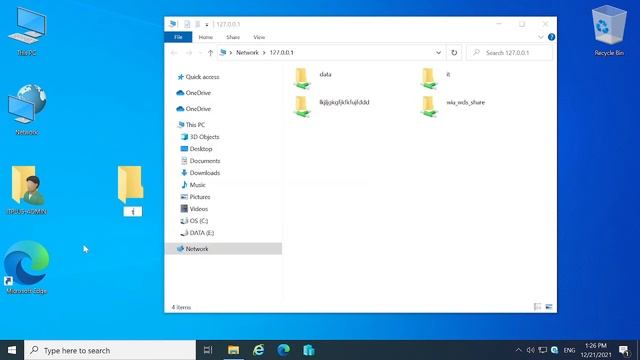Viewport: 640px width, 360px height.
Task: Open Videos in navigation pane
Action: [x=194, y=209]
